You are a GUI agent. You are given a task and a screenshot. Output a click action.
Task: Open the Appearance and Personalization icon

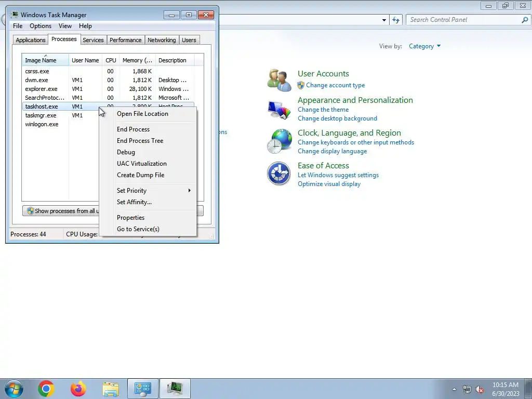click(279, 110)
